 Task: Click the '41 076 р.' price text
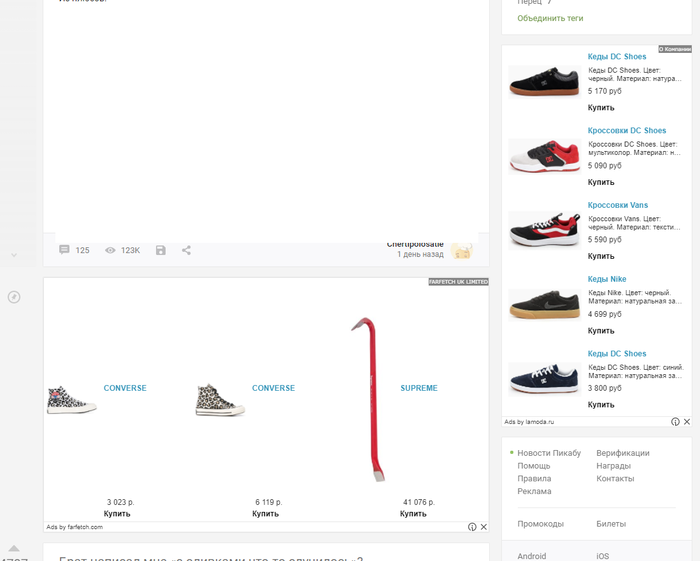click(x=418, y=502)
